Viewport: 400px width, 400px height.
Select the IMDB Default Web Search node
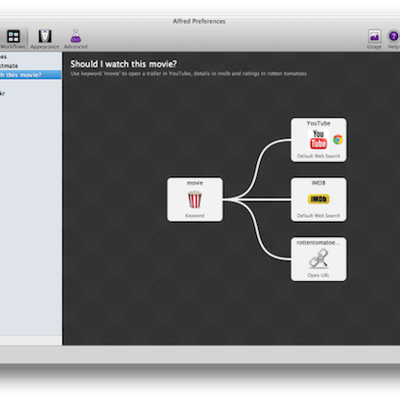tap(319, 199)
